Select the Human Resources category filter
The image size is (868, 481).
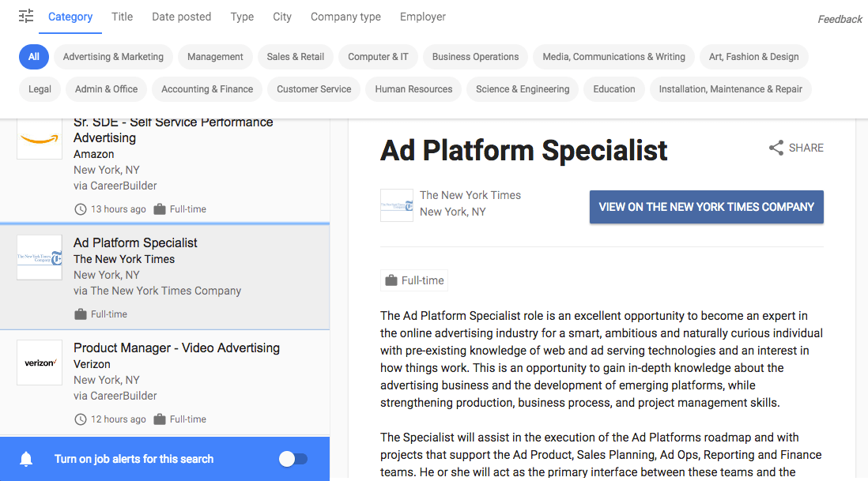point(413,89)
